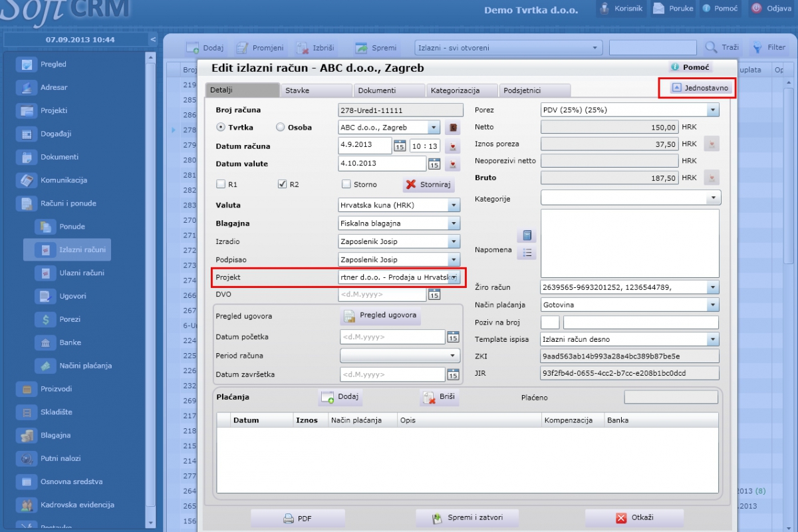Viewport: 798px width, 532px height.
Task: Click the Napomena text area
Action: coord(630,243)
